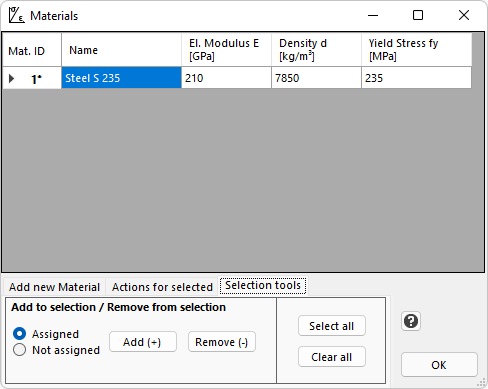Click the Clear all button
488x389 pixels.
[x=332, y=357]
